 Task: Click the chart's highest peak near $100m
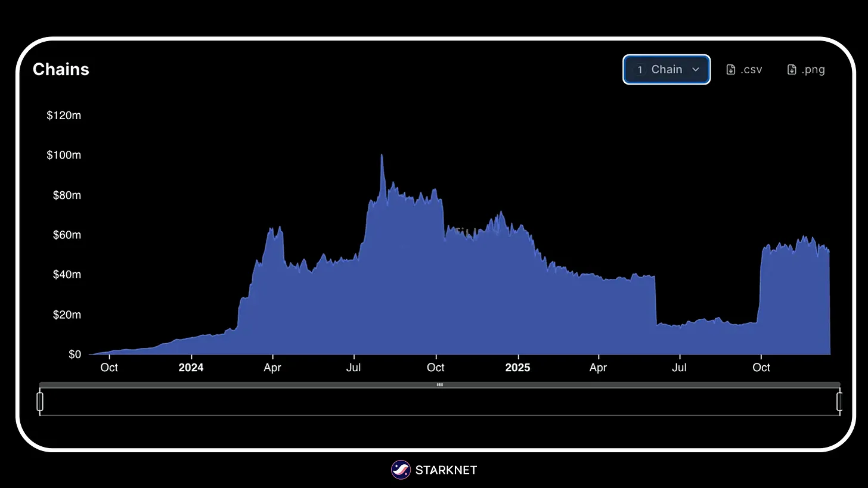pyautogui.click(x=382, y=156)
